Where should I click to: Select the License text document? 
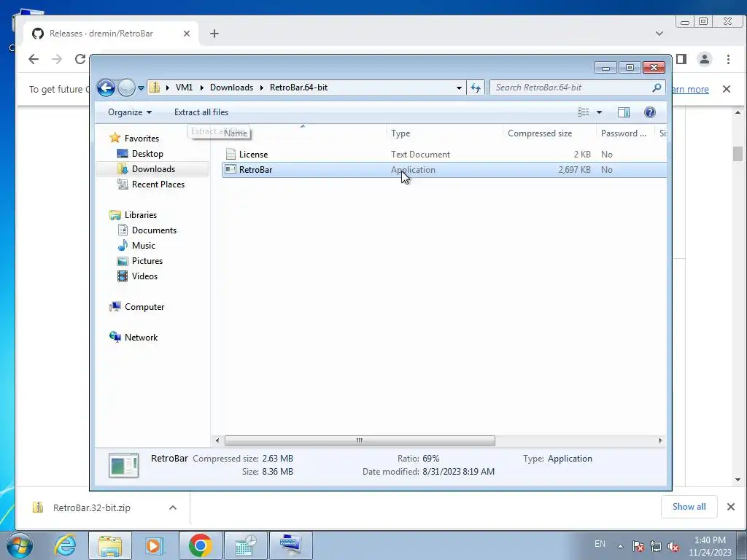[x=444, y=155]
